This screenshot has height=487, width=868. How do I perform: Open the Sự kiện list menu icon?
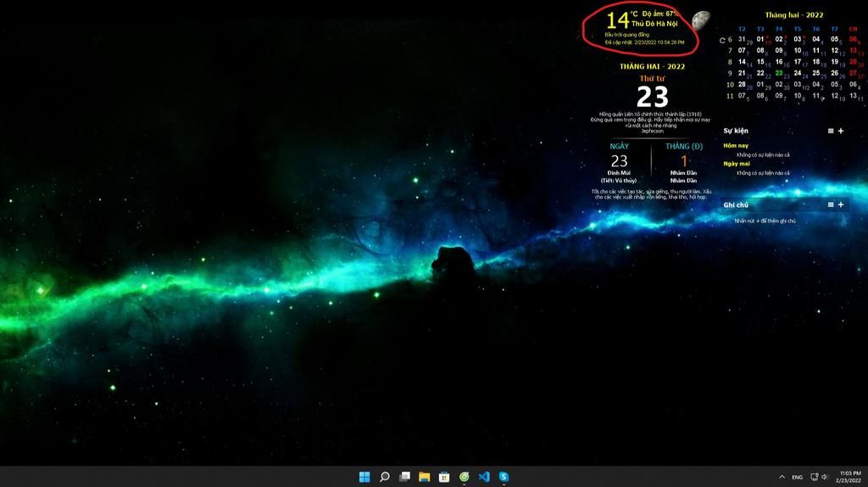[x=831, y=131]
